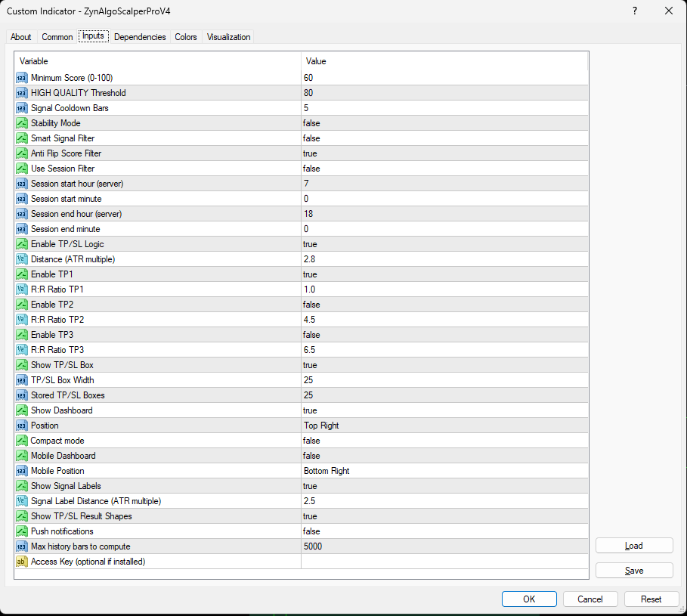The width and height of the screenshot is (687, 616).
Task: Click the double-type icon beside Distance (ATR multiple)
Action: (x=21, y=259)
